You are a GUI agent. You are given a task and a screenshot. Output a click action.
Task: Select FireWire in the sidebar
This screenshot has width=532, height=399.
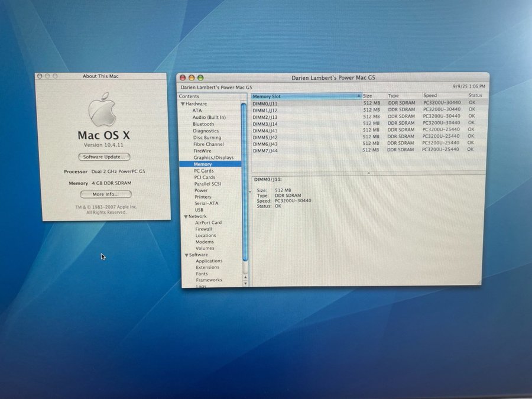tap(202, 151)
